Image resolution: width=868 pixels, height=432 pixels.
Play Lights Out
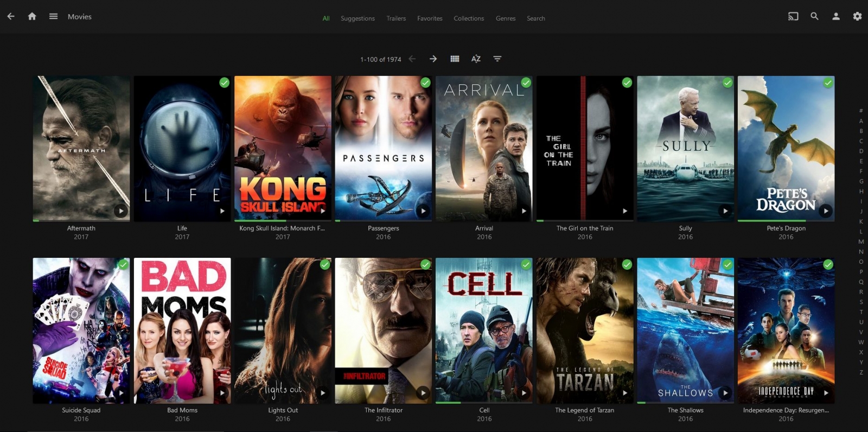[323, 392]
